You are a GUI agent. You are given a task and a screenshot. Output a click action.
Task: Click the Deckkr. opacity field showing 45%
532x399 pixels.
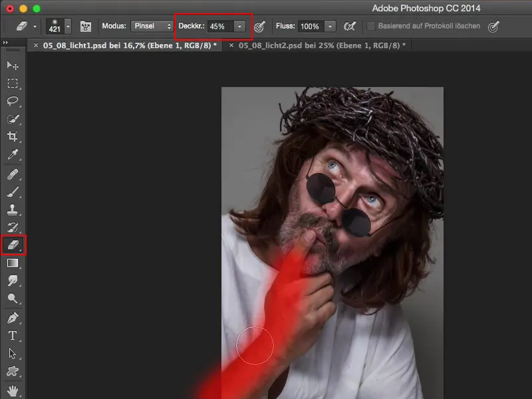pyautogui.click(x=221, y=26)
